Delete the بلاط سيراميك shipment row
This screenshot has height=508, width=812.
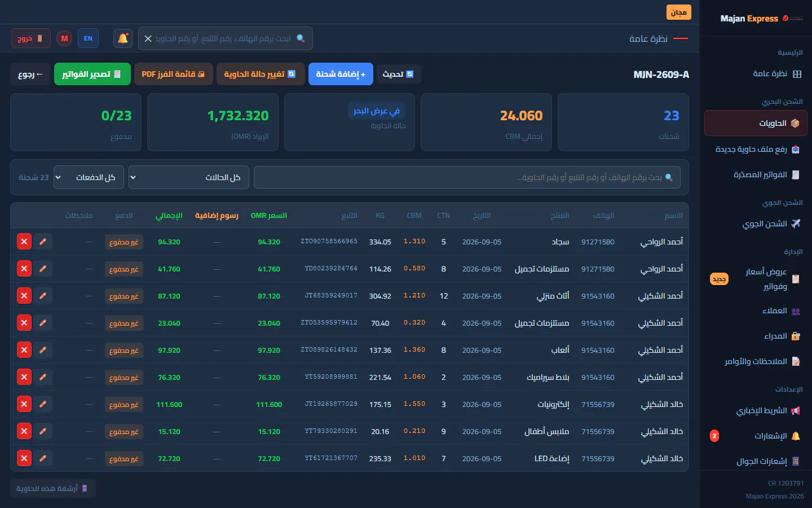24,377
